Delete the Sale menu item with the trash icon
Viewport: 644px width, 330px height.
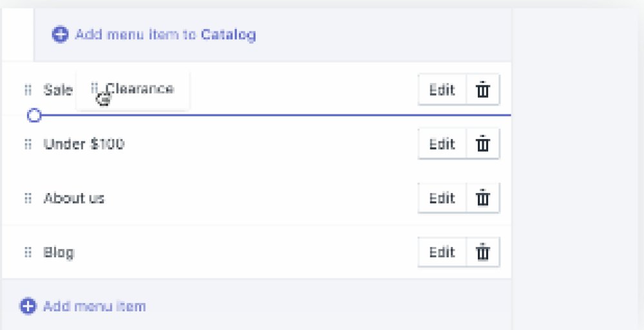483,89
